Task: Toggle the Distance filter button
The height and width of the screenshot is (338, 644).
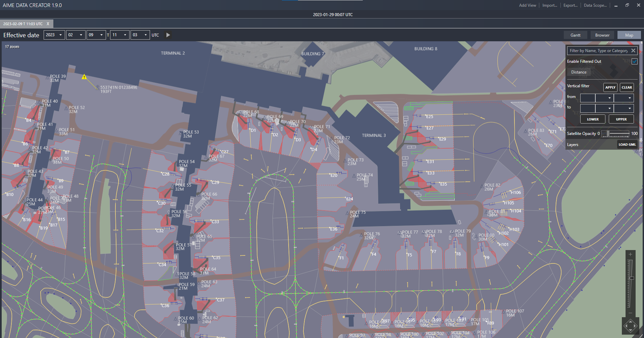Action: click(579, 72)
